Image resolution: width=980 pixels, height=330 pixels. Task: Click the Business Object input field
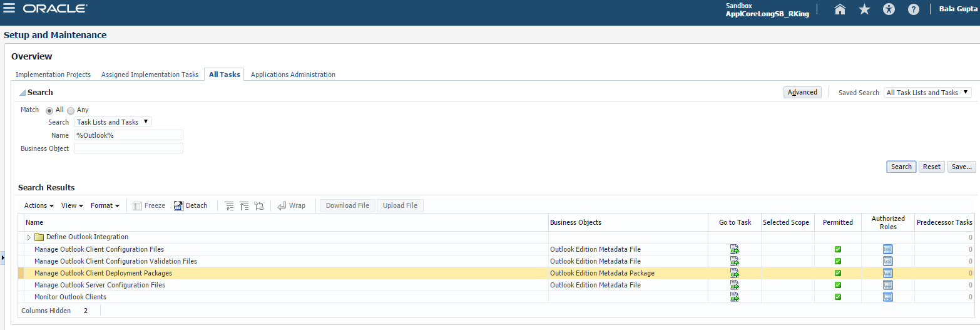click(x=128, y=148)
